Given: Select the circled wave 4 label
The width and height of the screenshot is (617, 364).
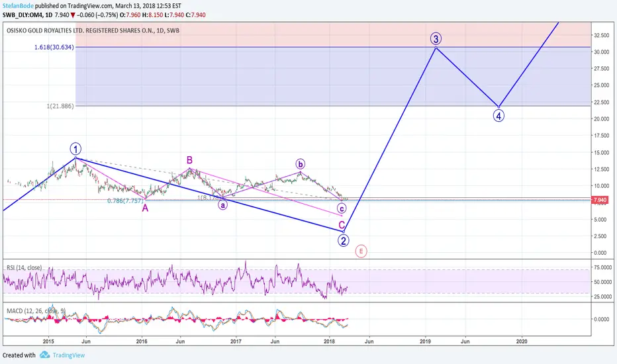Looking at the screenshot, I should (x=498, y=116).
